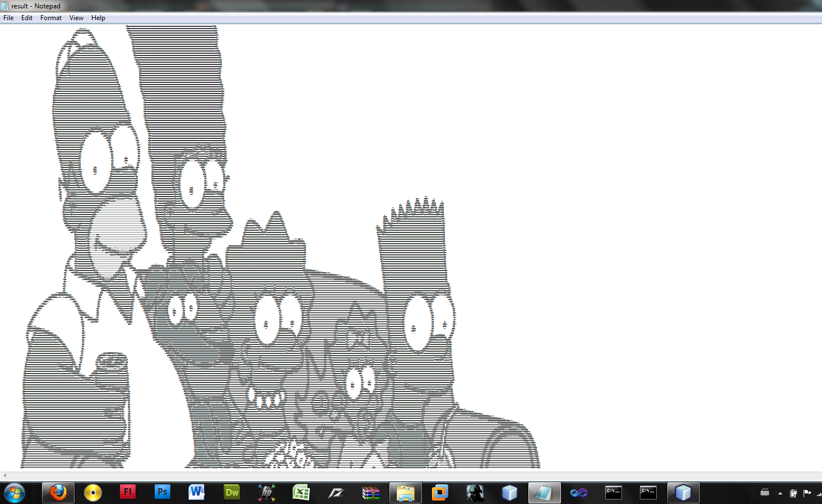Click the power plug tray icon

pyautogui.click(x=793, y=493)
